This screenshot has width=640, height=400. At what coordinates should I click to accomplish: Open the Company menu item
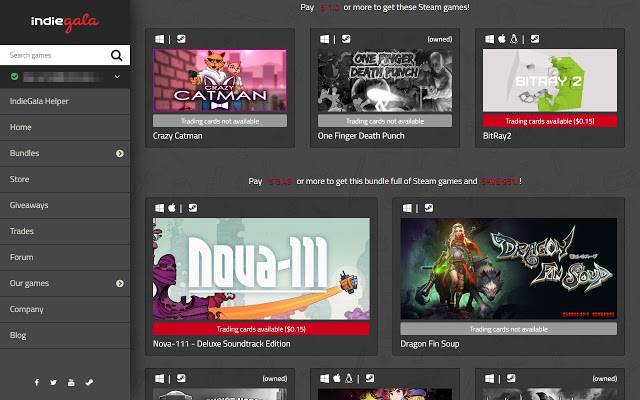[65, 309]
